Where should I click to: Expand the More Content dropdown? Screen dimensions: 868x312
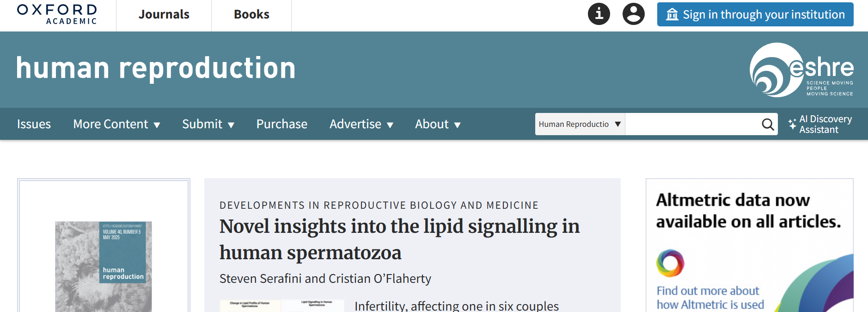coord(116,124)
